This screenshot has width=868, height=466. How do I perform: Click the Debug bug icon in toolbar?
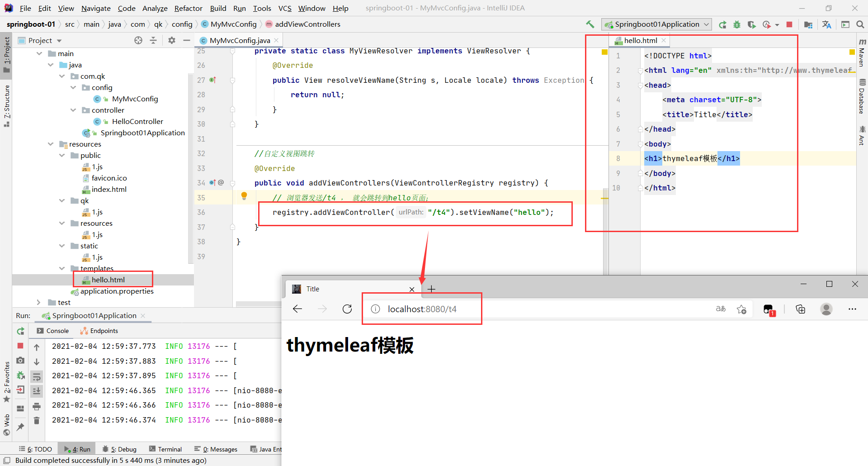pyautogui.click(x=737, y=24)
